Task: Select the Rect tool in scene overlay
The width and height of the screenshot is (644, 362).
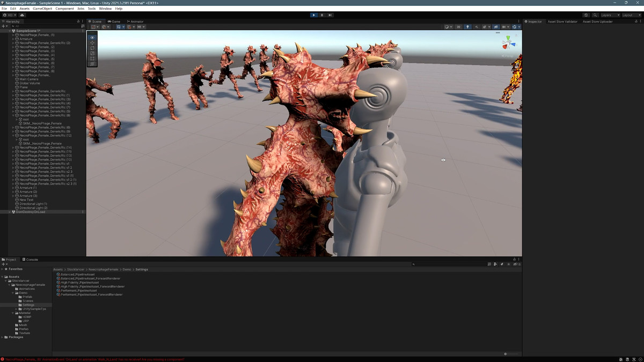Action: coord(92,58)
